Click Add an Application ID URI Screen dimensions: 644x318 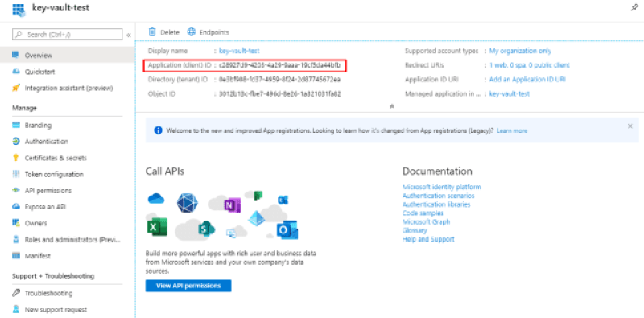[x=527, y=79]
